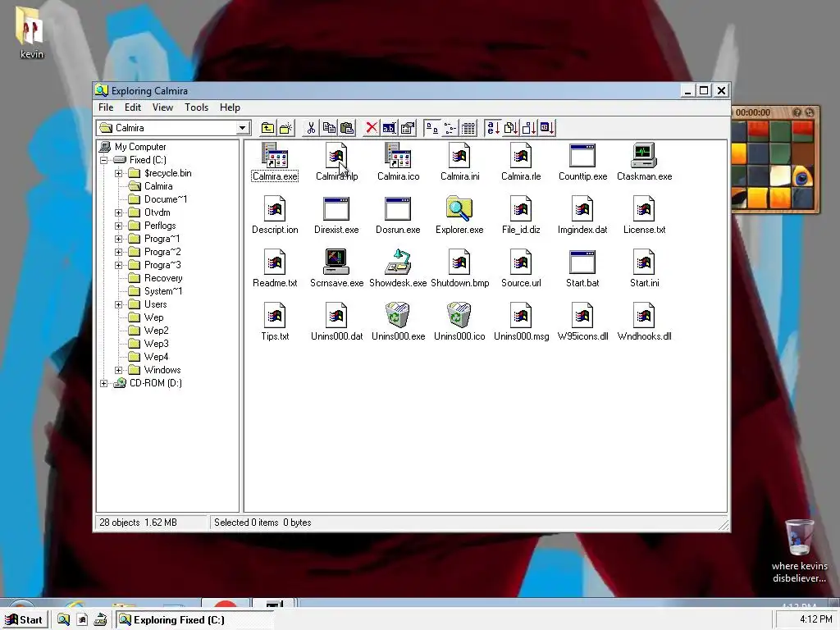This screenshot has height=630, width=840.
Task: Expand the Progra~1 folder
Action: tap(118, 239)
